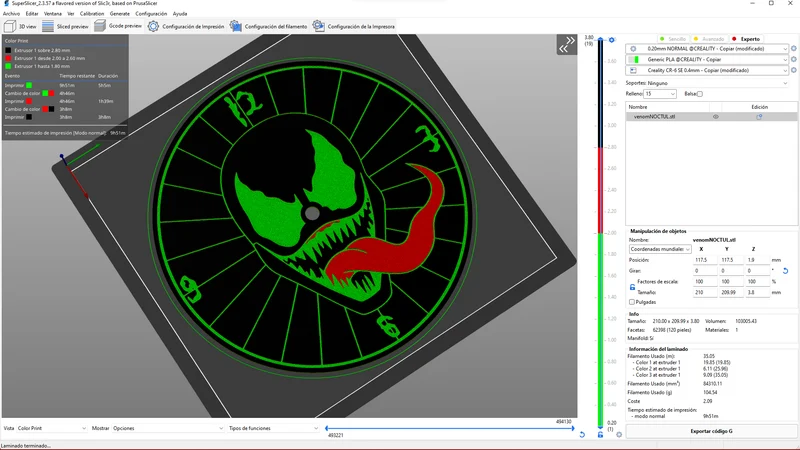Open Configuración de Impresión settings tab
Image resolution: width=800 pixels, height=450 pixels.
pos(186,26)
